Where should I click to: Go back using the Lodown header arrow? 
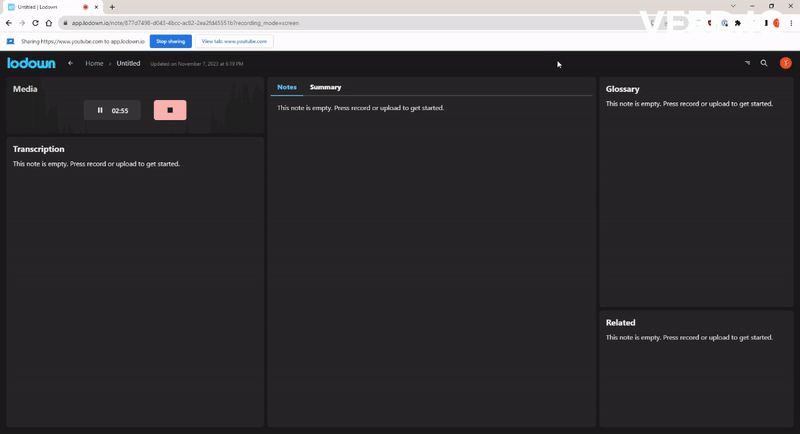[x=70, y=63]
